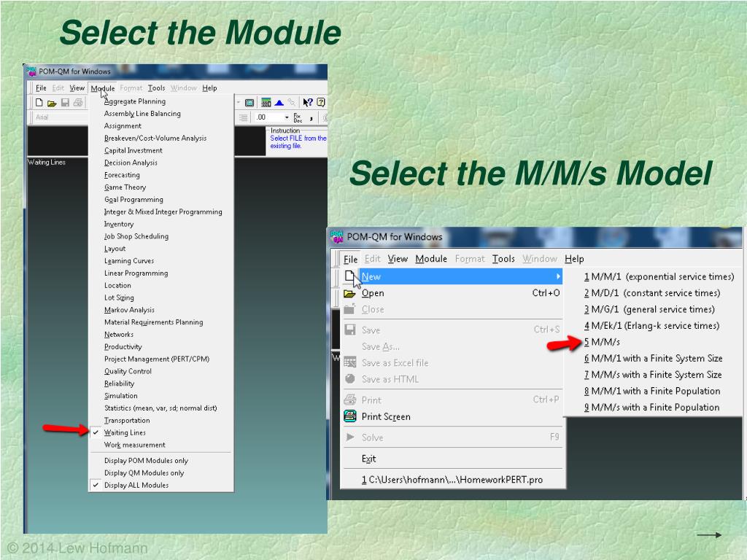
Task: Click the POM-QM app icon in right title bar
Action: [337, 237]
